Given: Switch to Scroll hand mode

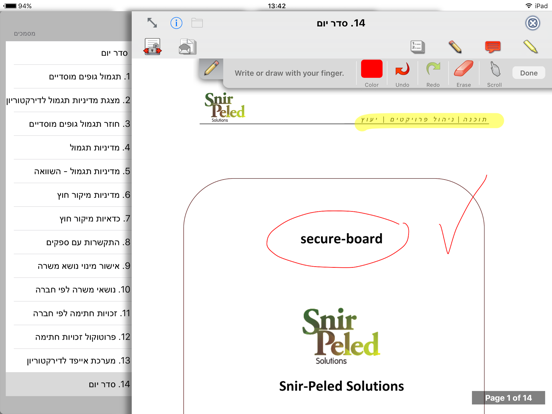Looking at the screenshot, I should point(494,73).
